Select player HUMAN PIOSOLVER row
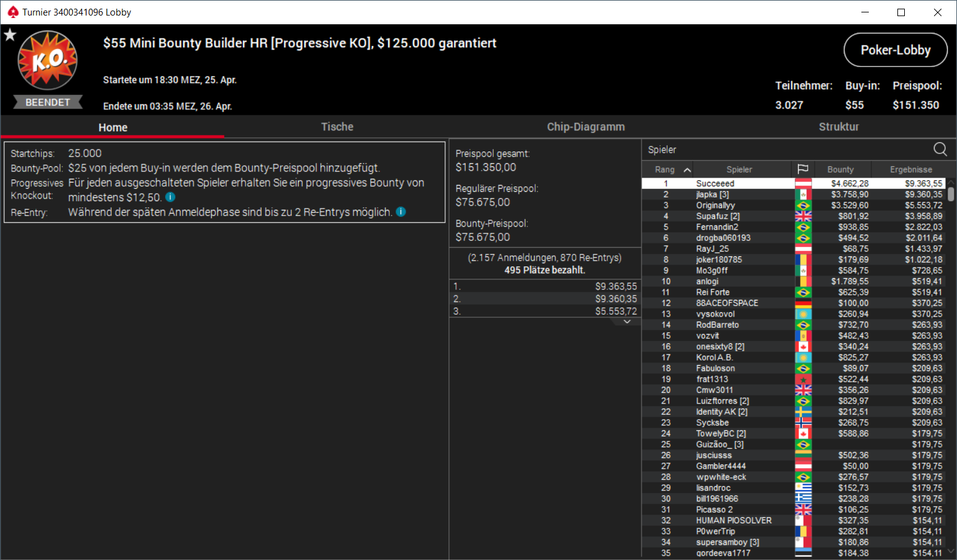This screenshot has width=957, height=560. click(x=793, y=520)
